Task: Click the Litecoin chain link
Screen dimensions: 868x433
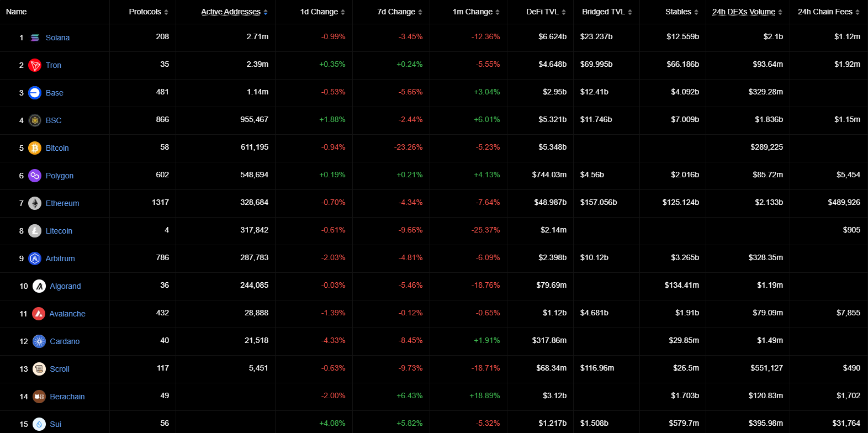Action: [x=59, y=231]
